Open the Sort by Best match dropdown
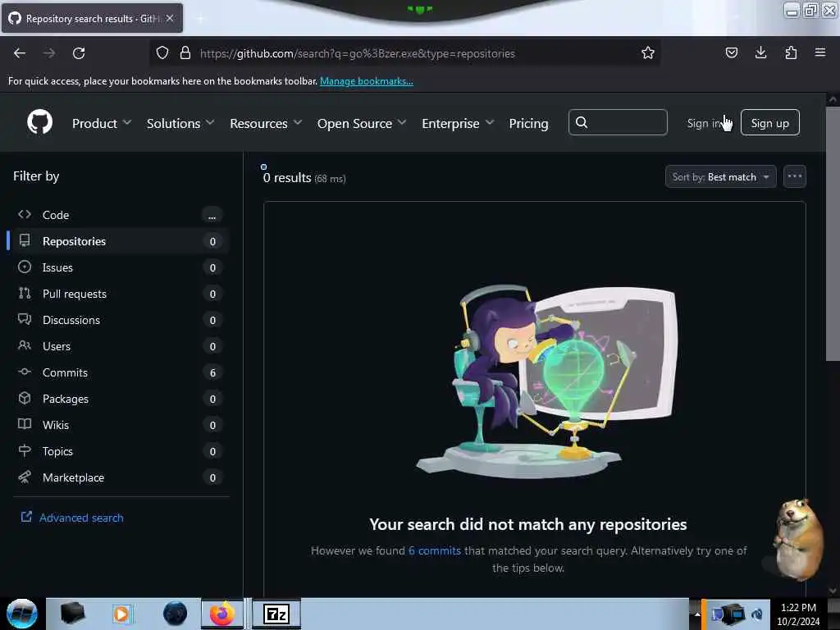Viewport: 840px width, 630px height. (x=720, y=177)
